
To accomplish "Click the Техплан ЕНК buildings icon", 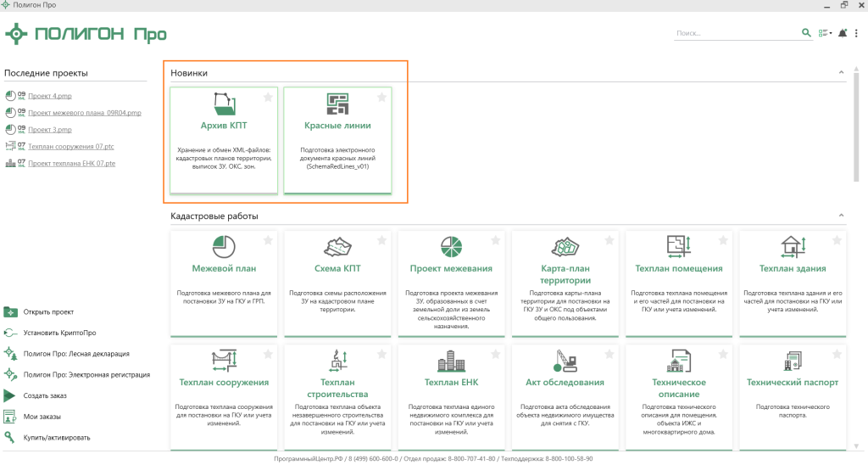I will click(451, 362).
